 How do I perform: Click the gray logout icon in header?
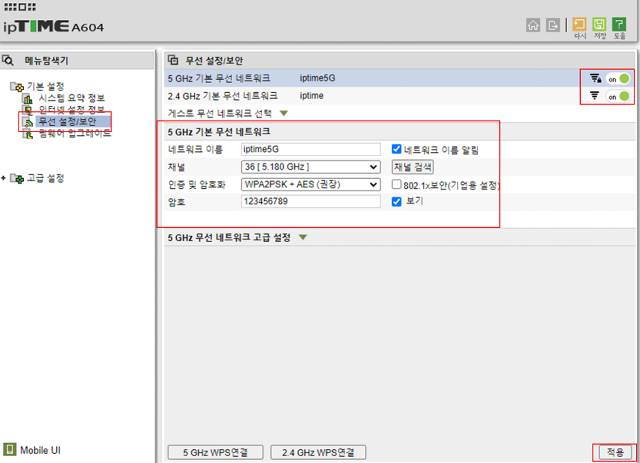point(553,25)
